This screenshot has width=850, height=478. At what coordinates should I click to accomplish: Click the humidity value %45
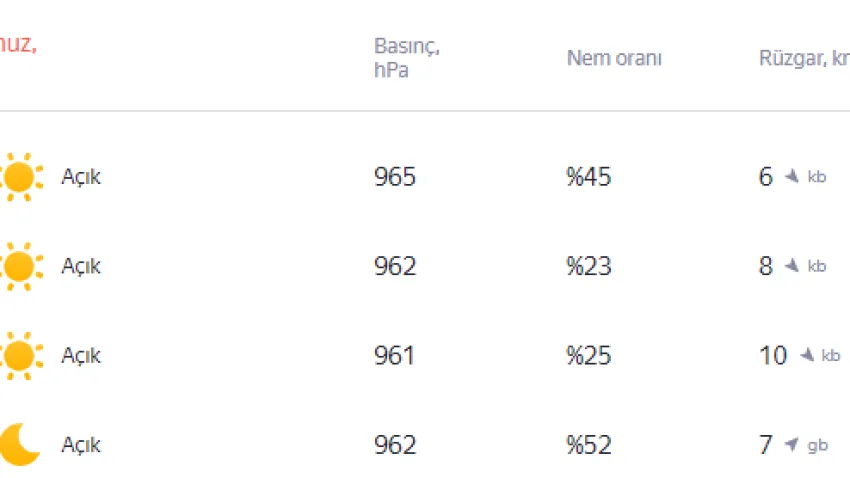tap(589, 177)
